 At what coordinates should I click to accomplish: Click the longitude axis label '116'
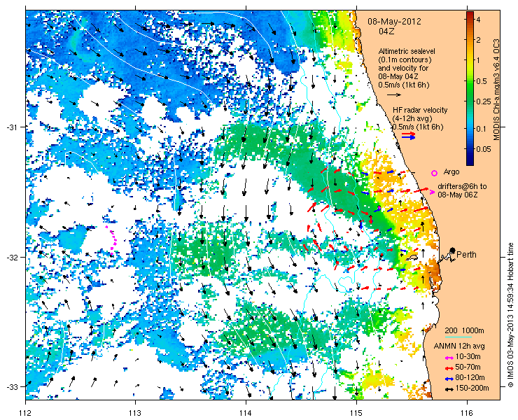pos(467,412)
